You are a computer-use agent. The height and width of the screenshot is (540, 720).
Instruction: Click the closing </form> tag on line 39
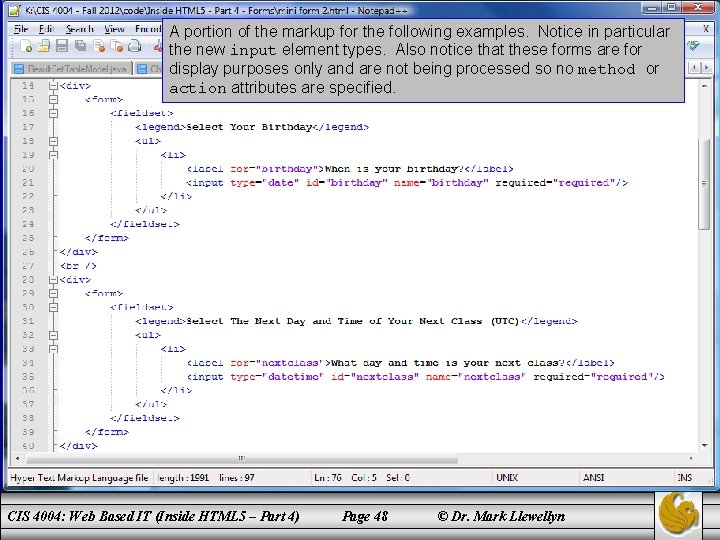pos(107,432)
